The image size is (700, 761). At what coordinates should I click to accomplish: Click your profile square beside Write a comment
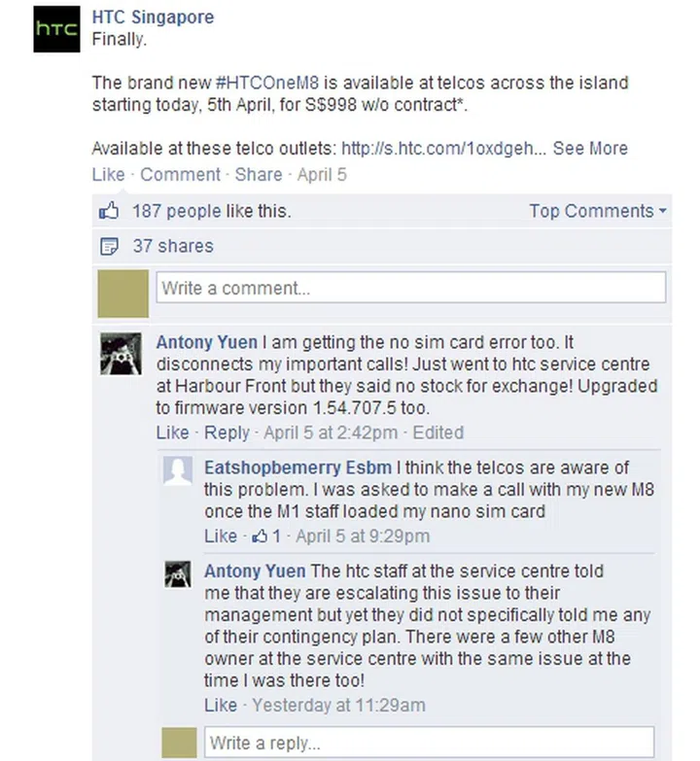click(x=123, y=294)
